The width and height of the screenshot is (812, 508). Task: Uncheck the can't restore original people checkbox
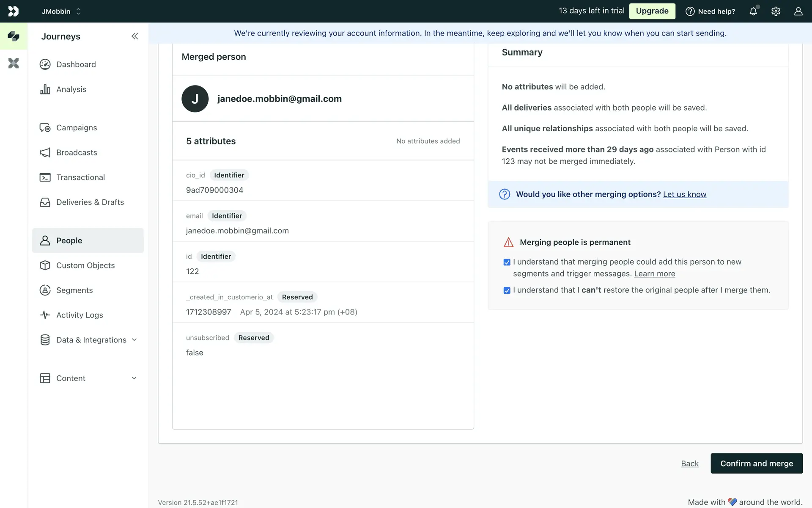coord(507,290)
